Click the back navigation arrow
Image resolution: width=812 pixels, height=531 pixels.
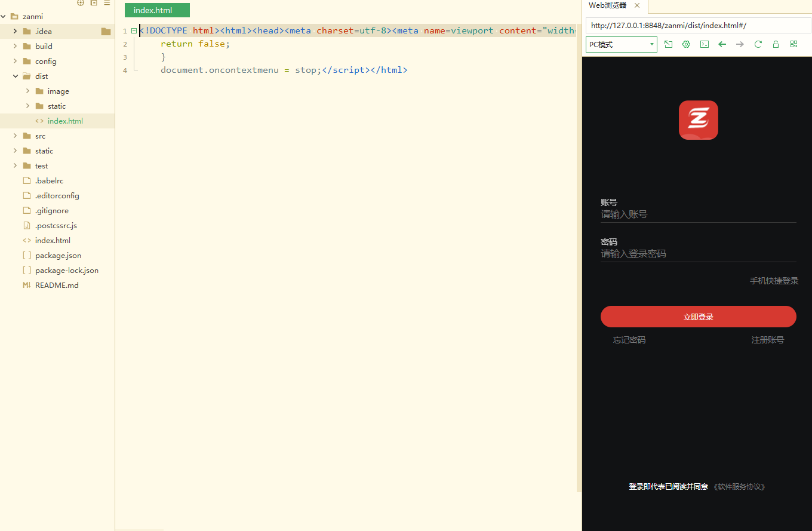tap(722, 44)
